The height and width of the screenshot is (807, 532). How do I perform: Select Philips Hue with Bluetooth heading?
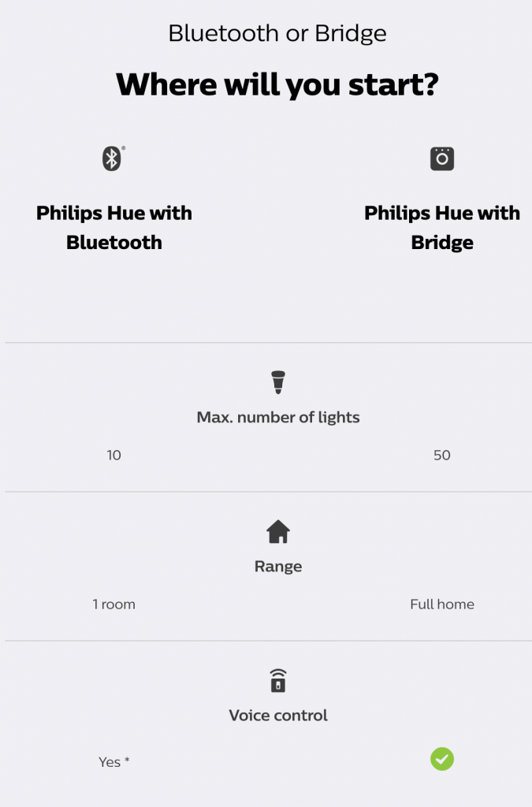[113, 228]
